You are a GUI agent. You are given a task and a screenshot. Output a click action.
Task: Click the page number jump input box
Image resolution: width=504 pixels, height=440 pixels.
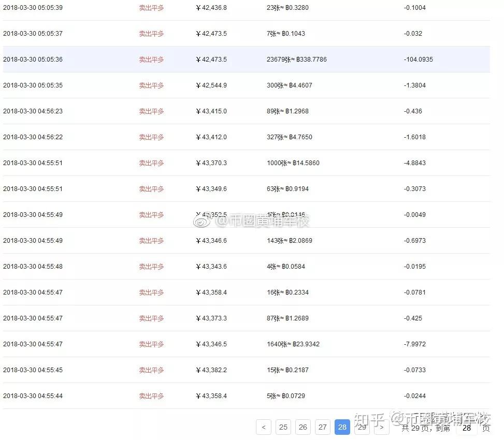point(466,428)
